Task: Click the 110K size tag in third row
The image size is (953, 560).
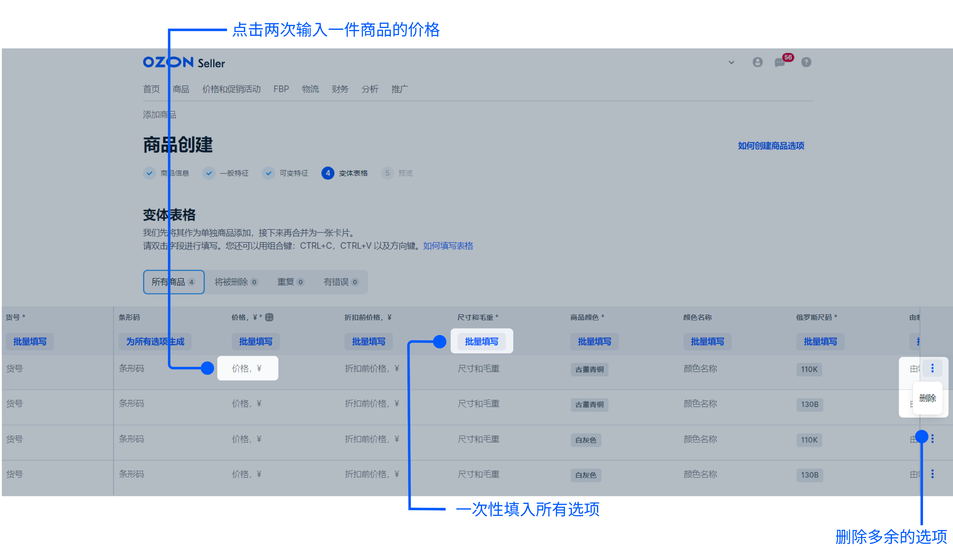Action: pyautogui.click(x=809, y=440)
